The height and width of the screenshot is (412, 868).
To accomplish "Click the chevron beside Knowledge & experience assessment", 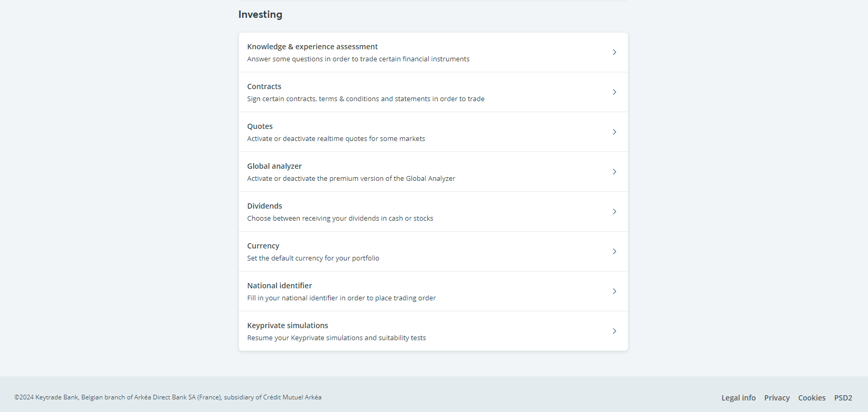I will [614, 52].
